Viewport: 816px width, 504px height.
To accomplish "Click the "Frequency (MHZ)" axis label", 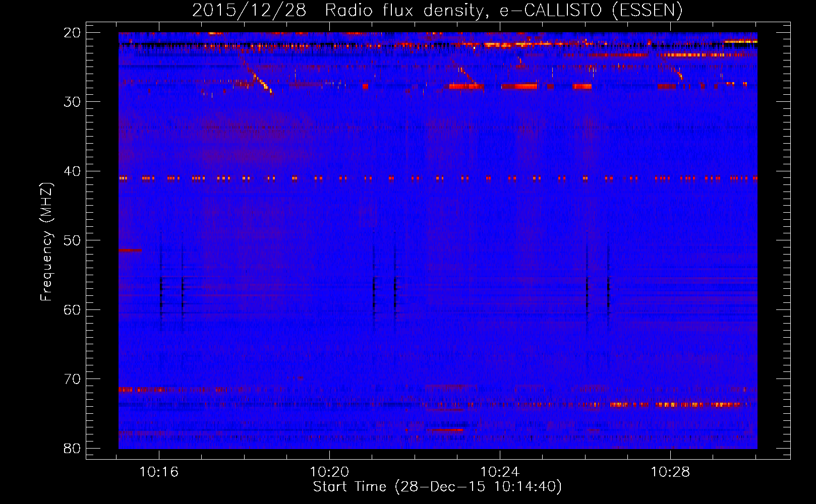I will pos(46,241).
